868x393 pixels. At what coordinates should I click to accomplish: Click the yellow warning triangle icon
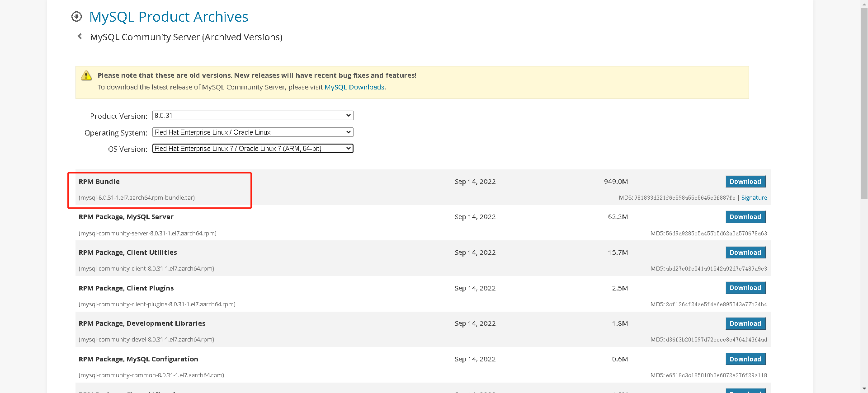(x=86, y=75)
